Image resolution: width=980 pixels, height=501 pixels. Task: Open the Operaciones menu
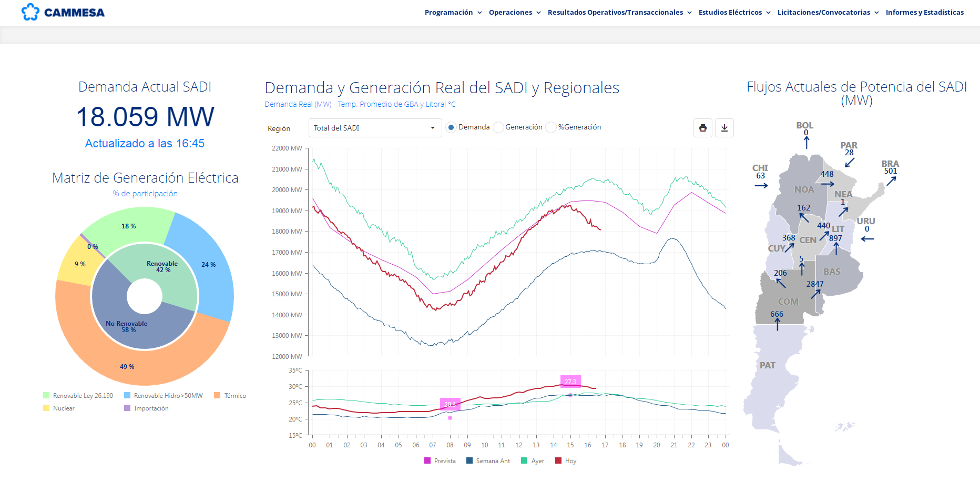(x=514, y=12)
